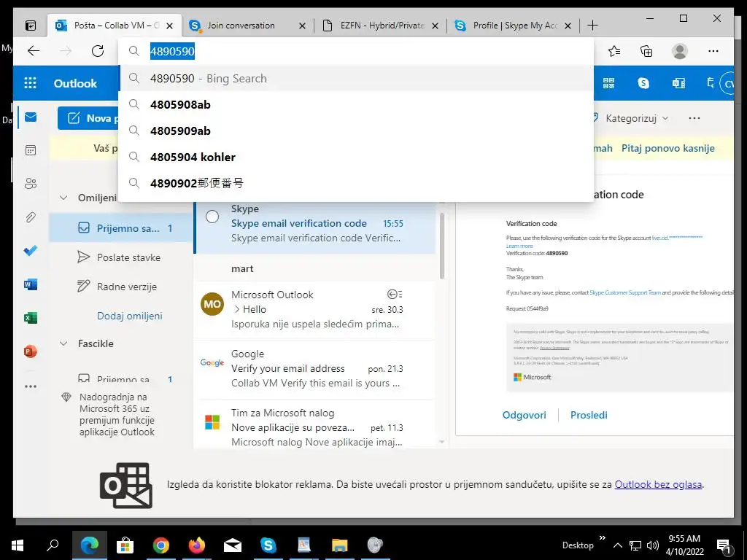This screenshot has width=747, height=560.
Task: Open Skype Customer Support Team link
Action: (625, 292)
